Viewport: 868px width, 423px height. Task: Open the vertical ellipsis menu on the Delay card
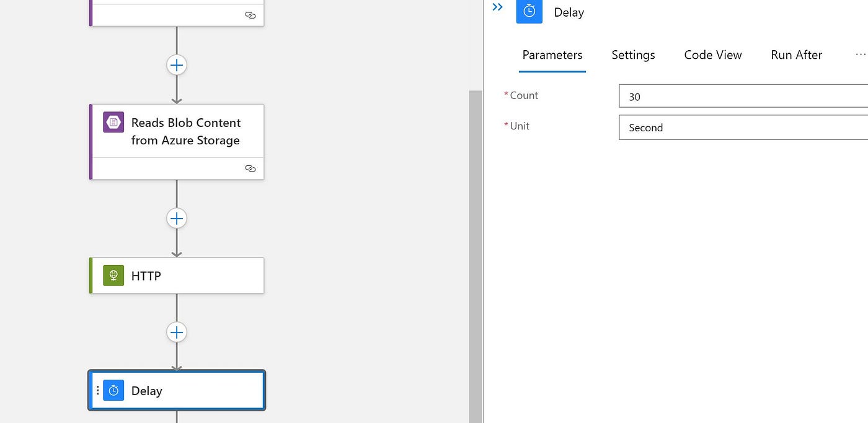point(98,390)
